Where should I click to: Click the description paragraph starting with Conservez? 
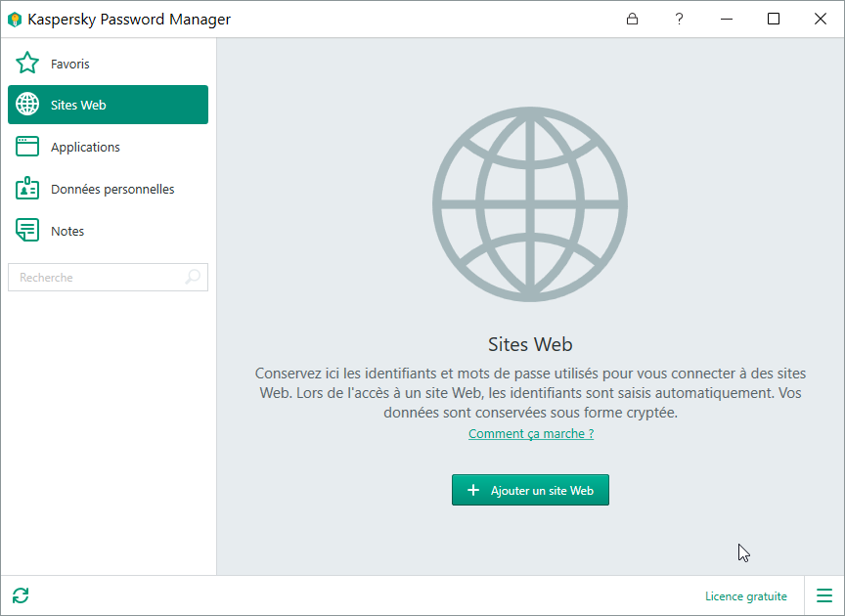tap(530, 392)
